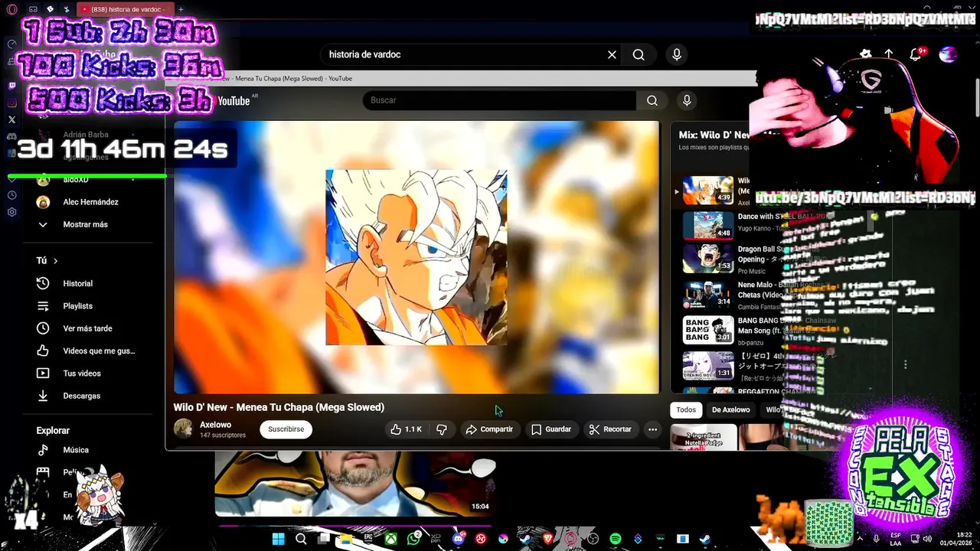This screenshot has width=980, height=551.
Task: Open the Axelowo channel name link
Action: tap(215, 425)
